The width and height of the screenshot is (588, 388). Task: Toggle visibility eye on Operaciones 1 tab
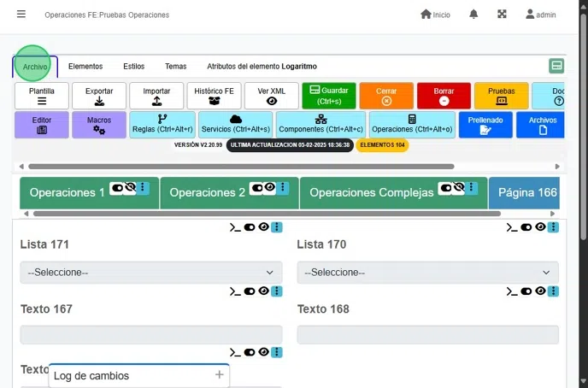(130, 187)
